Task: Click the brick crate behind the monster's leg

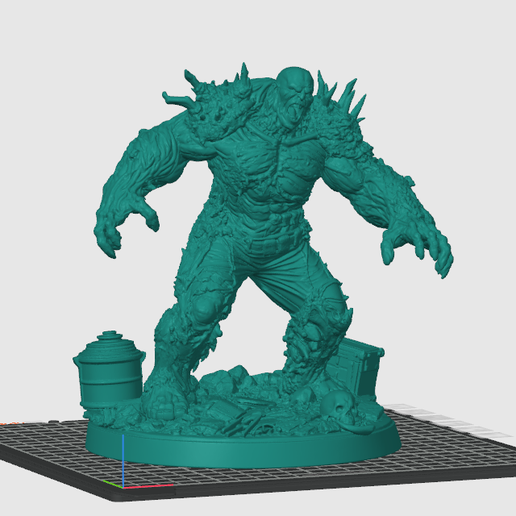Action: click(x=359, y=367)
